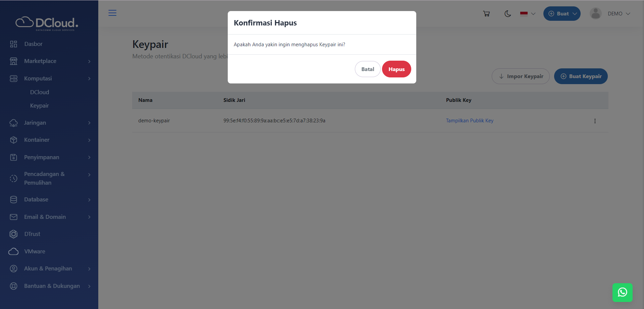
Task: Open the demo-keypair row options menu
Action: pyautogui.click(x=595, y=121)
